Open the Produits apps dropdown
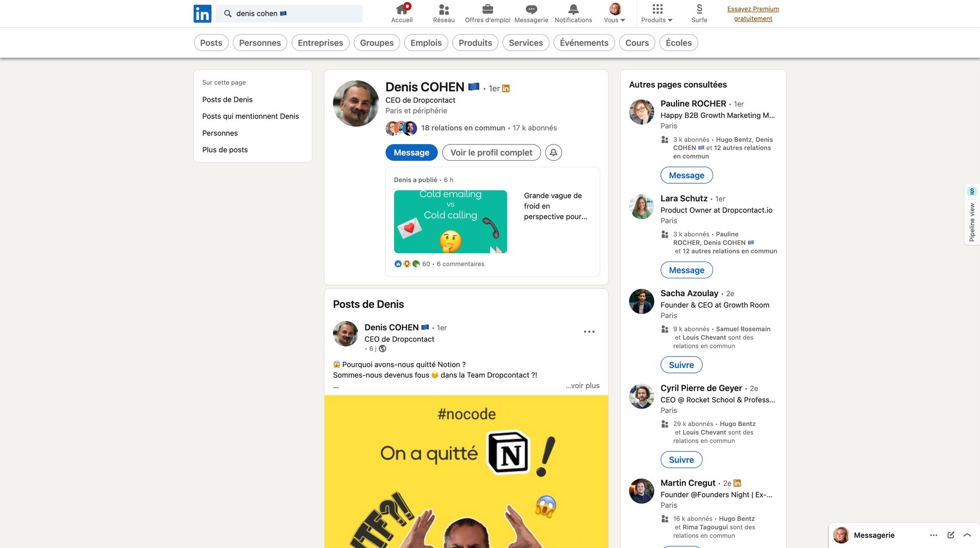 click(x=657, y=14)
